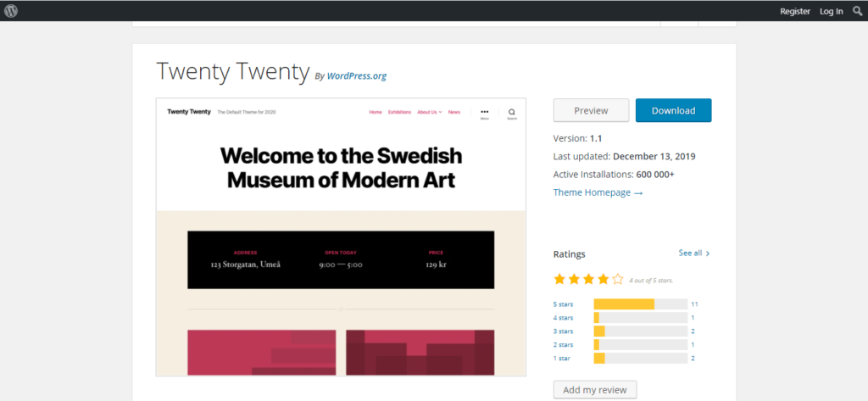
Task: Click the 1 star rating bar
Action: (x=641, y=359)
